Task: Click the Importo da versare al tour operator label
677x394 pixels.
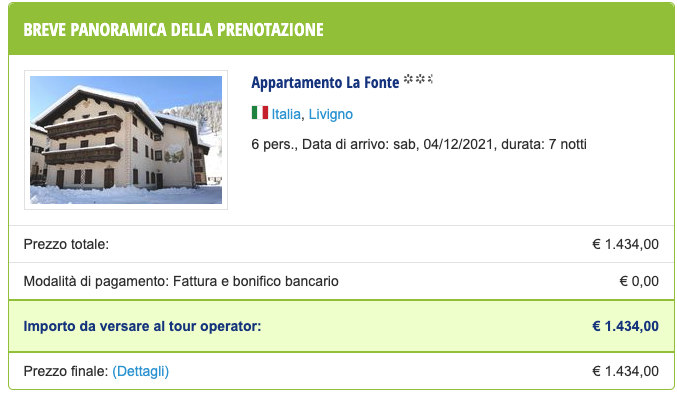Action: coord(142,326)
